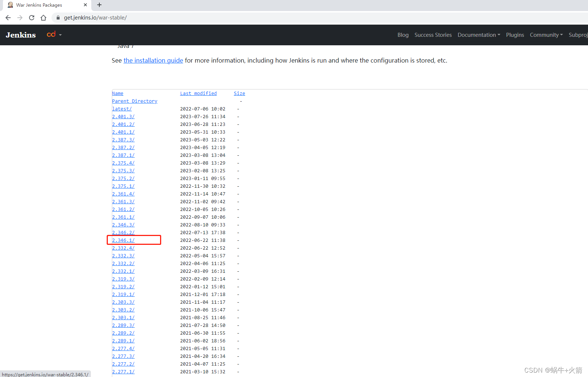The height and width of the screenshot is (377, 588).
Task: Open the 2.401.3/ directory
Action: click(x=123, y=117)
